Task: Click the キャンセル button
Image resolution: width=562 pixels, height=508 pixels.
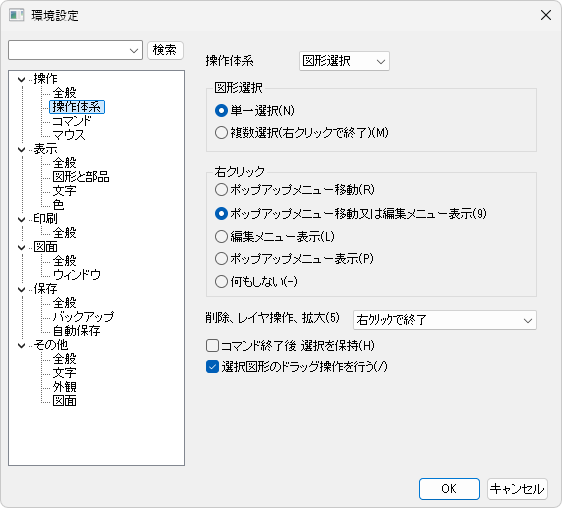Action: tap(517, 489)
